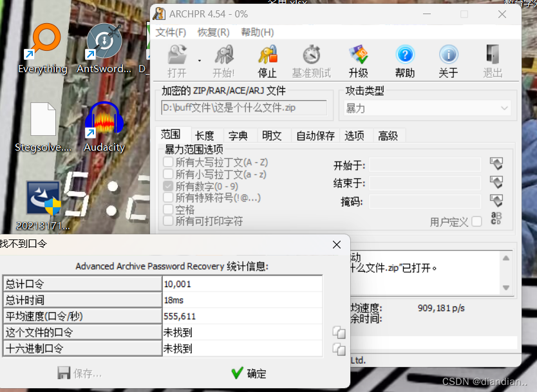Open the 高级 tab
The height and width of the screenshot is (392, 537).
pos(388,136)
